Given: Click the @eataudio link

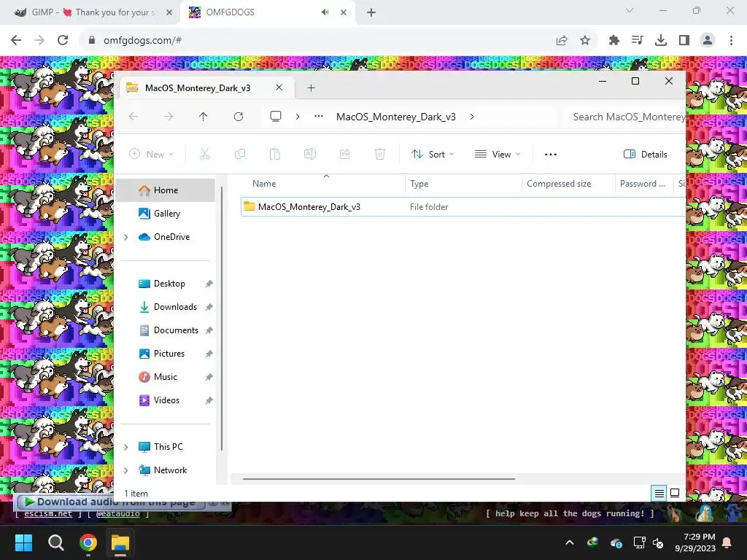Looking at the screenshot, I should 118,514.
